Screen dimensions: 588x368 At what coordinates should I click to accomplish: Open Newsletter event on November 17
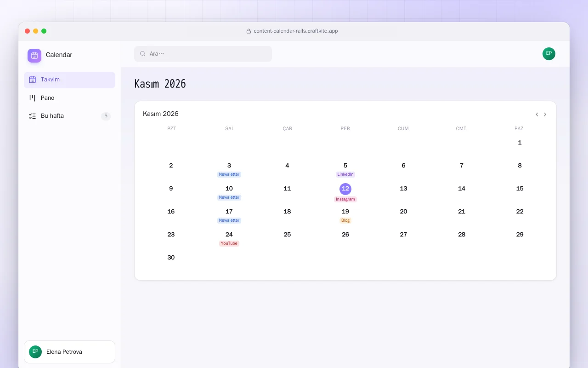tap(229, 220)
